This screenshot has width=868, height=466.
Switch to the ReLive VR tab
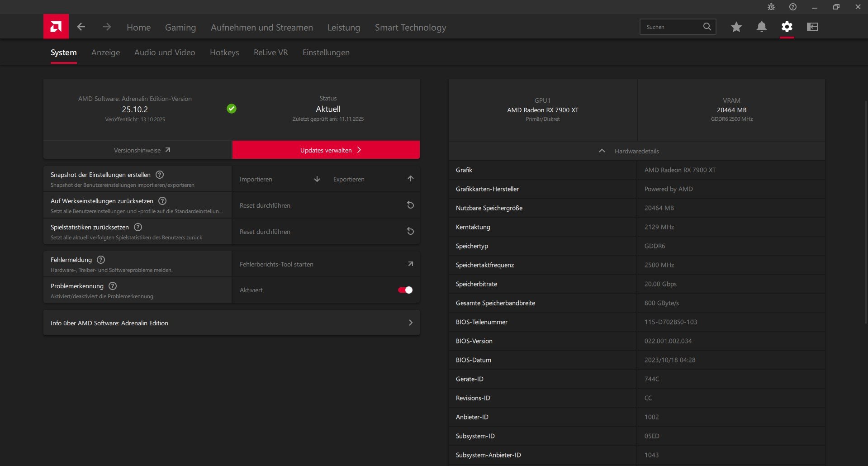tap(271, 52)
